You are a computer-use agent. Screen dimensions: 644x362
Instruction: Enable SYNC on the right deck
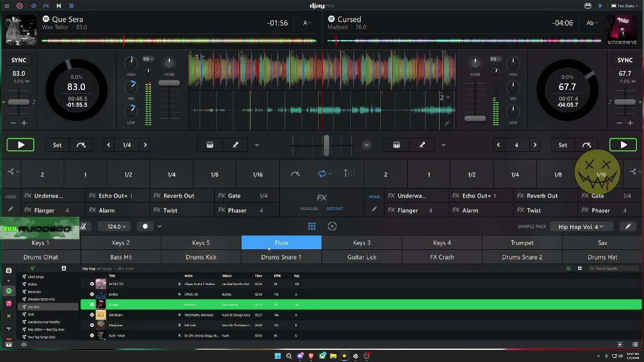pyautogui.click(x=625, y=60)
